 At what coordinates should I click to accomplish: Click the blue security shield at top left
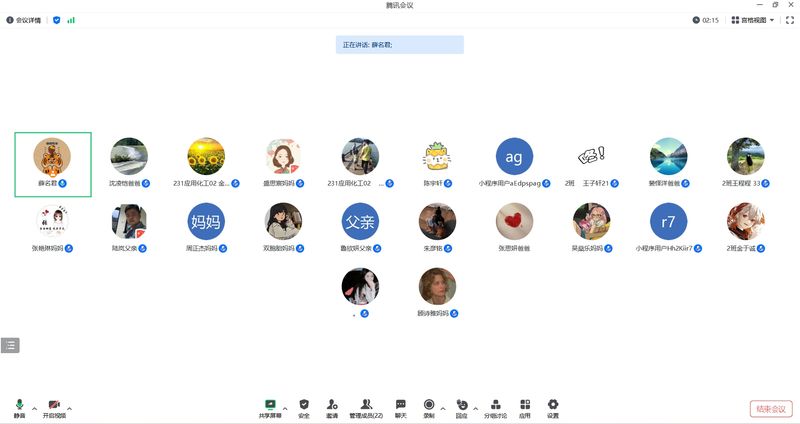click(56, 20)
